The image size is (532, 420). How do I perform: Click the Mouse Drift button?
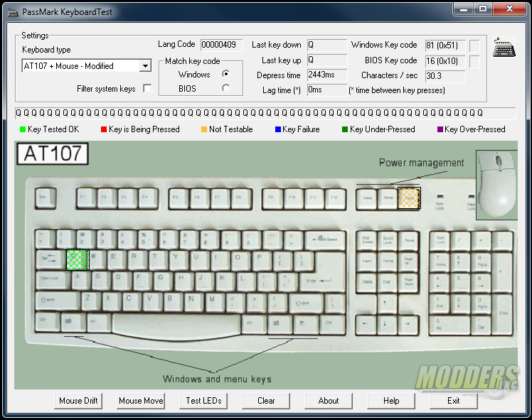(x=78, y=401)
